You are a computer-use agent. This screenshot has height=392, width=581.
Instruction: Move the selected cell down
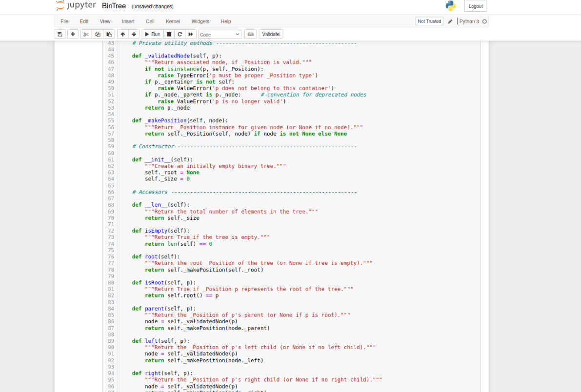click(134, 34)
